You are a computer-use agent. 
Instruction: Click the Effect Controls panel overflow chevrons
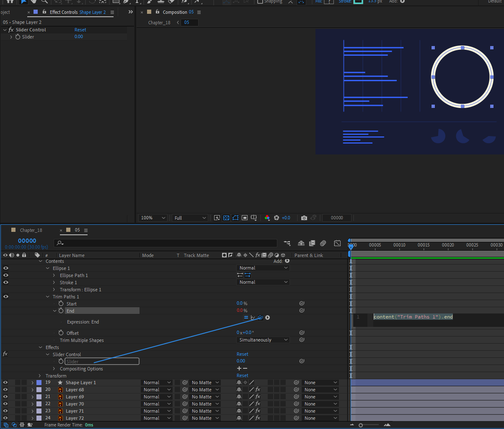(x=131, y=12)
